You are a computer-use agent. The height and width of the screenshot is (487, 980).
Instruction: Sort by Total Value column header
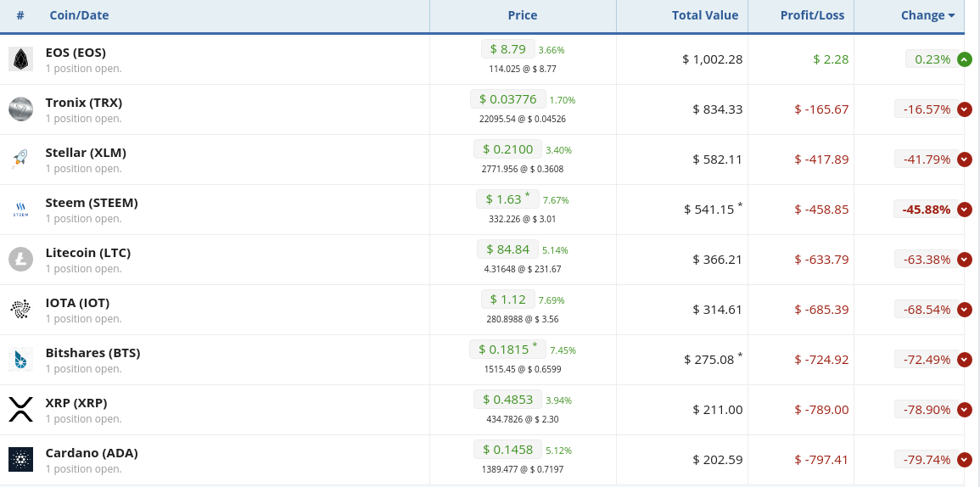pos(705,15)
